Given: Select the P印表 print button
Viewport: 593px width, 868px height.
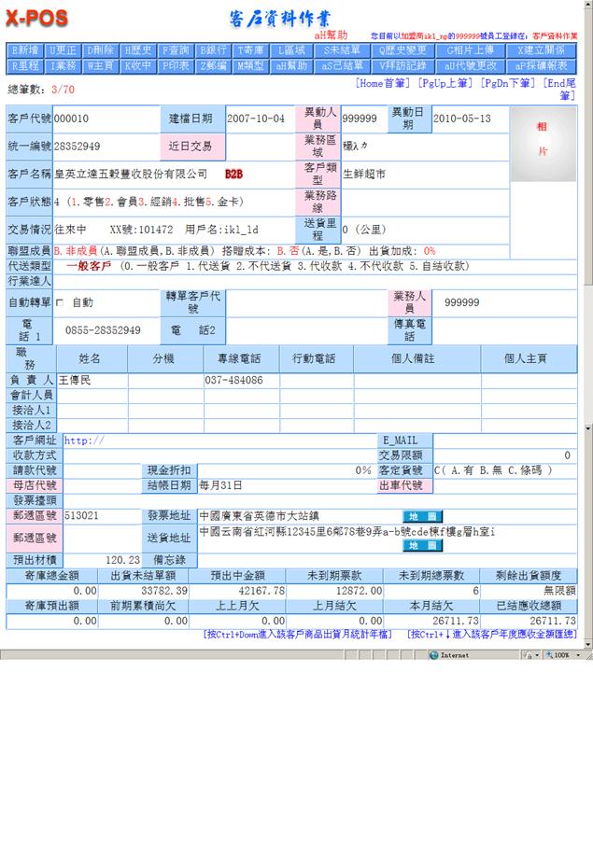Looking at the screenshot, I should click(x=176, y=66).
